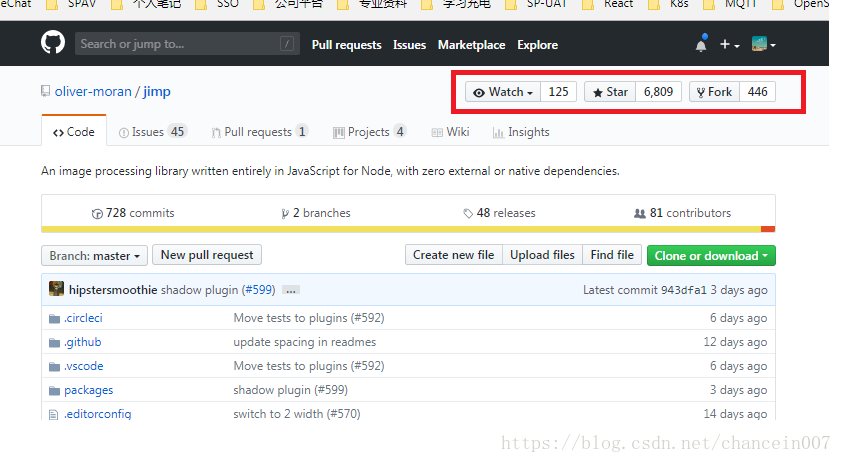View 48 releases

pyautogui.click(x=499, y=213)
